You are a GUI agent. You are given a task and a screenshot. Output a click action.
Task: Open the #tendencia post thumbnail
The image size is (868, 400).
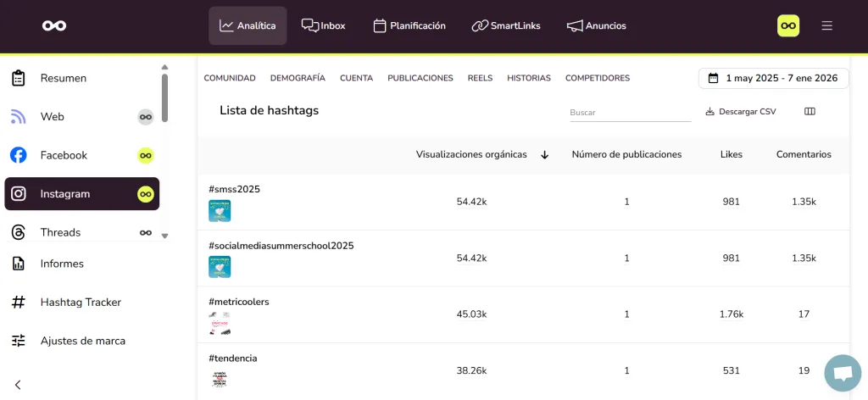click(220, 380)
